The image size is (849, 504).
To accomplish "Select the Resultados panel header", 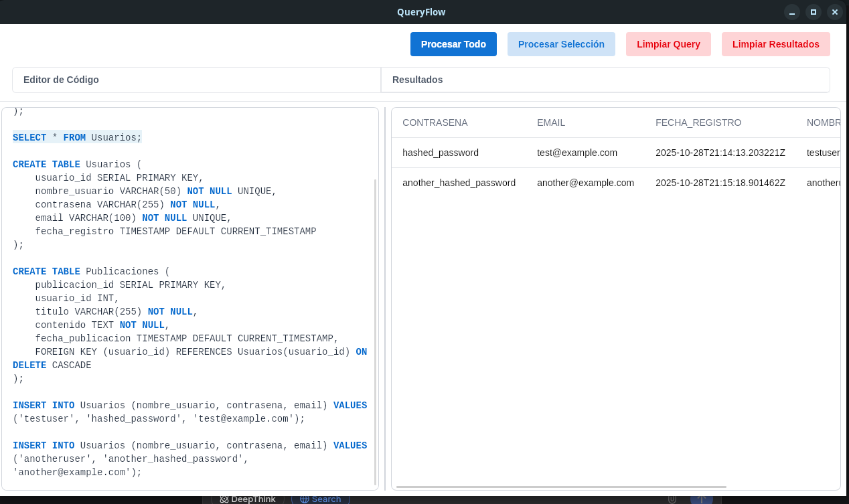I will coord(605,80).
